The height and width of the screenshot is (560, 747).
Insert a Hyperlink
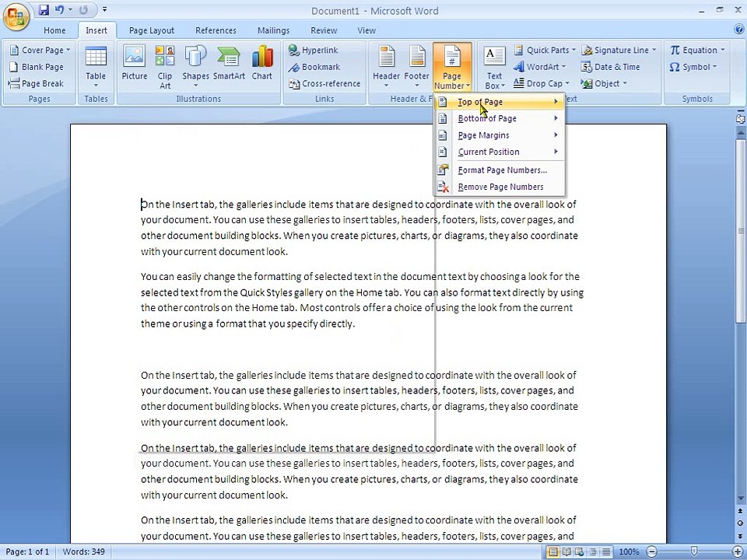coord(313,50)
